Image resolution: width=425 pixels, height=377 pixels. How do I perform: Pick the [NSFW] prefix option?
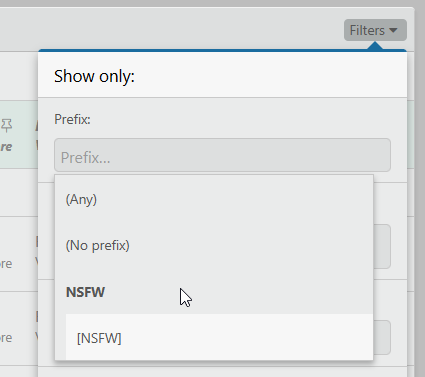[x=219, y=337]
